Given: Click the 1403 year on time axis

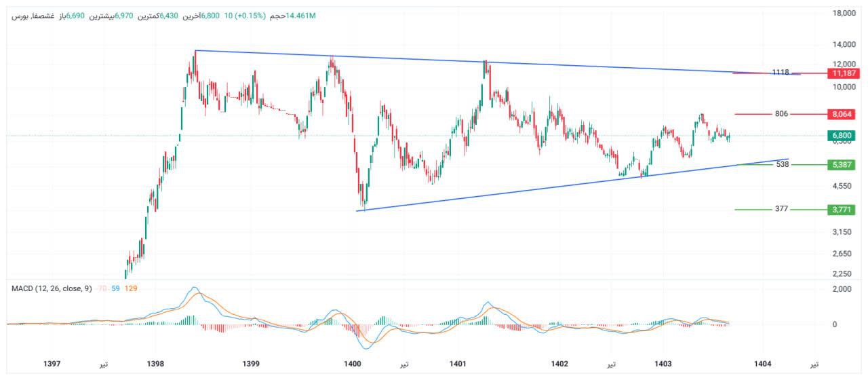Looking at the screenshot, I should click(x=663, y=364).
